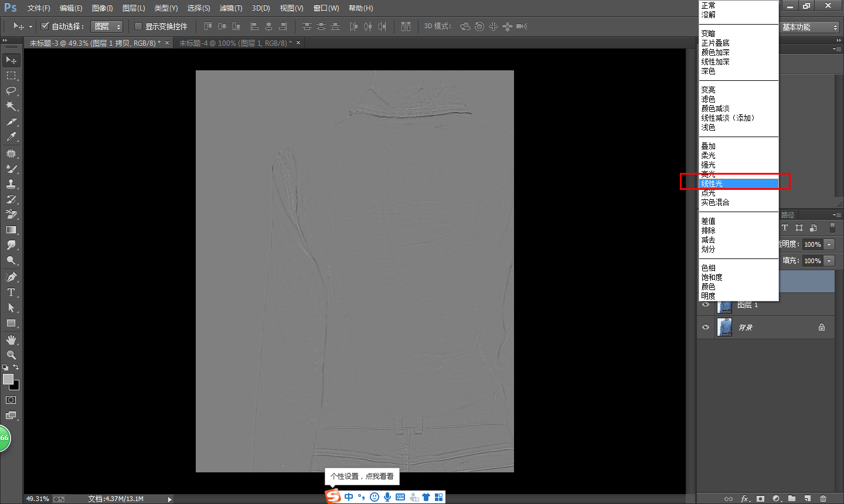Select the Magic Wand tool
844x504 pixels.
11,106
